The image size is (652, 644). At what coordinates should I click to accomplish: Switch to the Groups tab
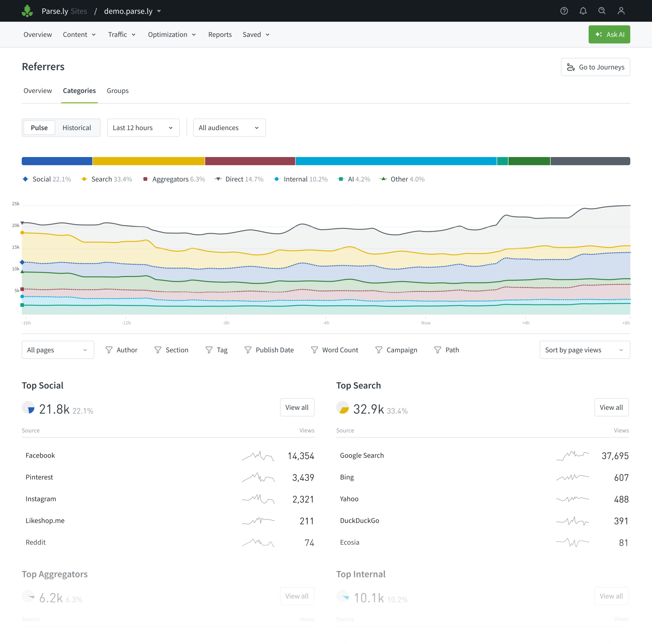pyautogui.click(x=117, y=91)
